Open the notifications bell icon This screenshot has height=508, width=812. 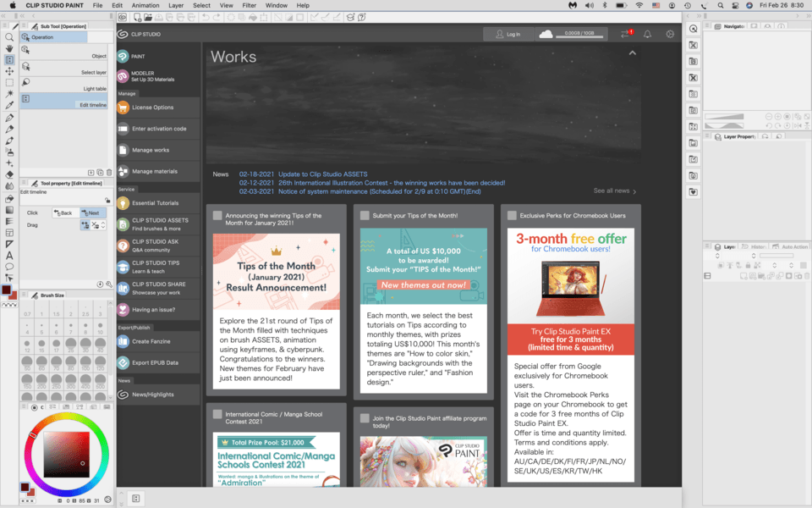(x=647, y=34)
